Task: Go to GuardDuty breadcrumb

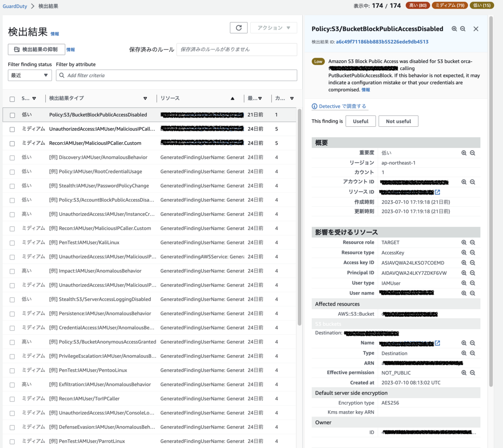Action: pos(15,6)
